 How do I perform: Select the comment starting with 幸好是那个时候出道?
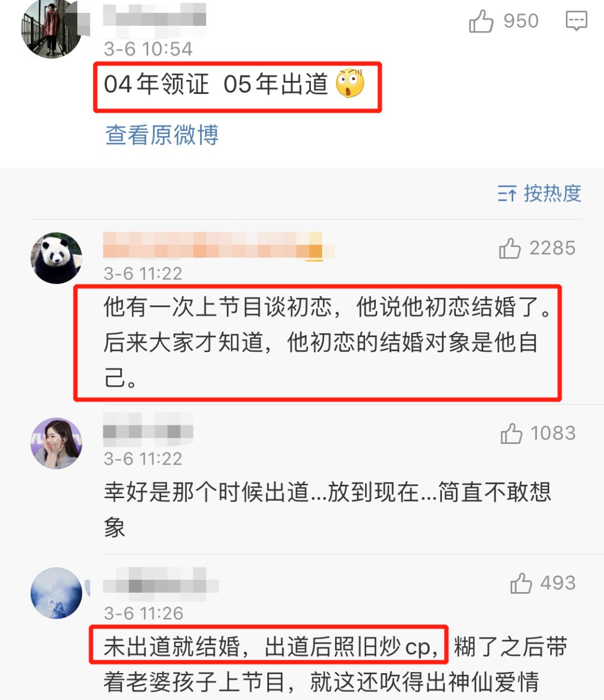(328, 509)
